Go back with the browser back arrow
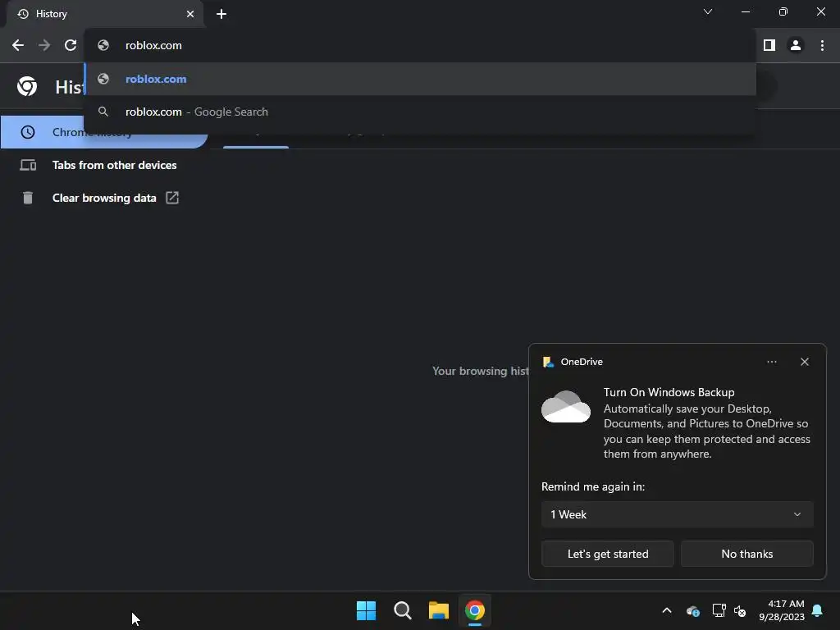 click(x=18, y=46)
